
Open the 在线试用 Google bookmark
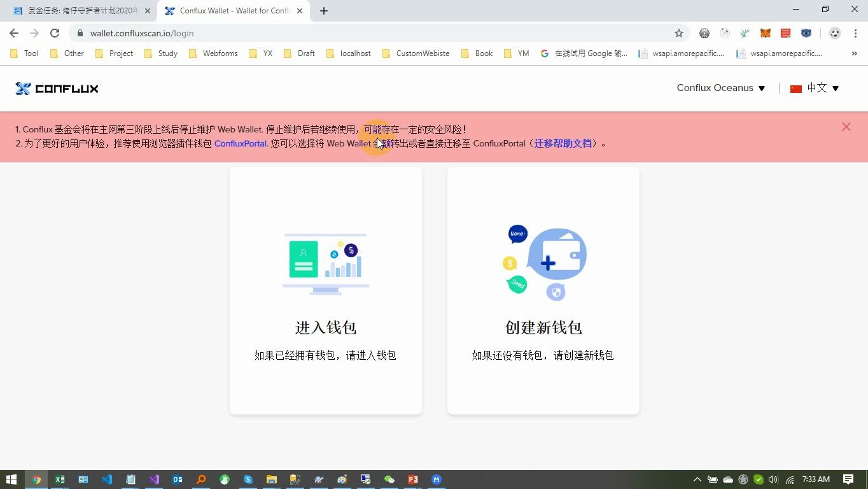tap(584, 53)
